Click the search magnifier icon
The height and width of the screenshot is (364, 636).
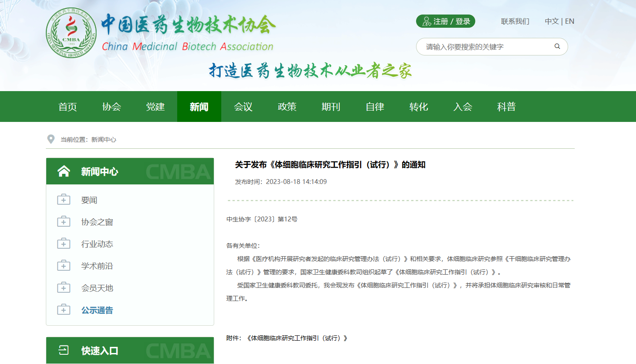[x=557, y=46]
